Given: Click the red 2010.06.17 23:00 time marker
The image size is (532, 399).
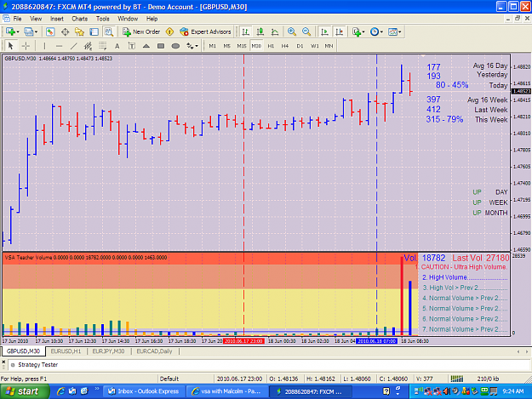Looking at the screenshot, I should pos(243,341).
